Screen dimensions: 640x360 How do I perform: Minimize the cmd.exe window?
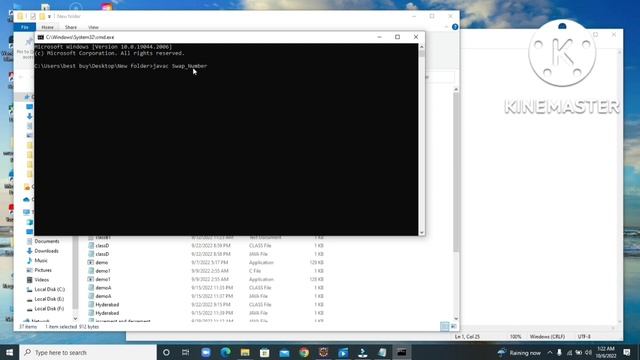(x=379, y=37)
